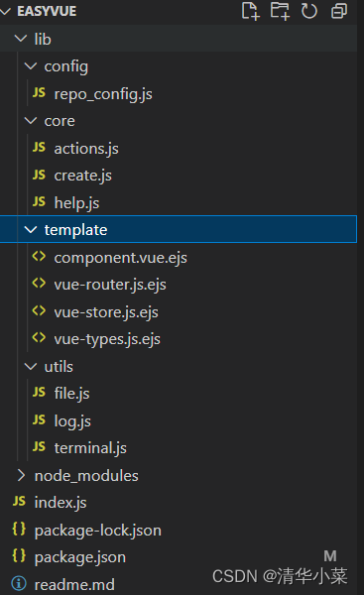
Task: Create a new file in EASYVUE explorer
Action: [x=251, y=11]
